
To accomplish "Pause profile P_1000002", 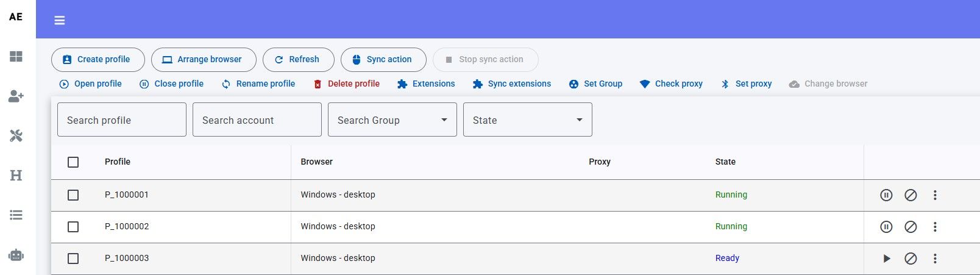I will point(886,227).
